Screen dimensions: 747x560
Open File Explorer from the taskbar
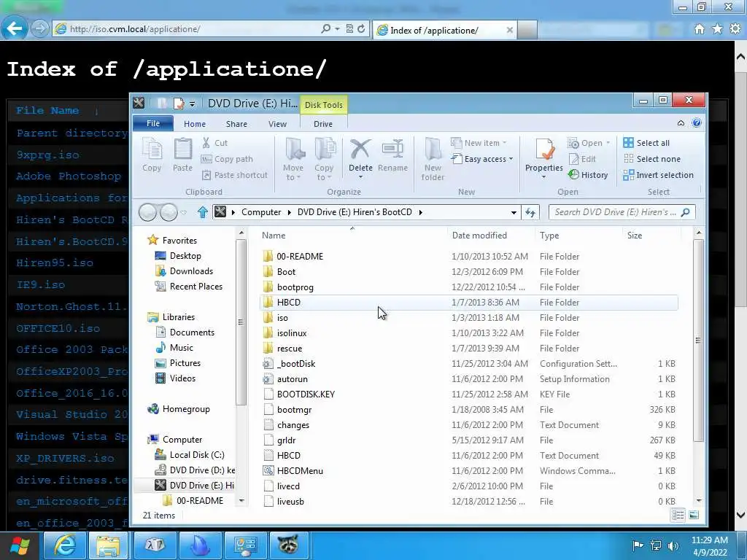[x=108, y=545]
